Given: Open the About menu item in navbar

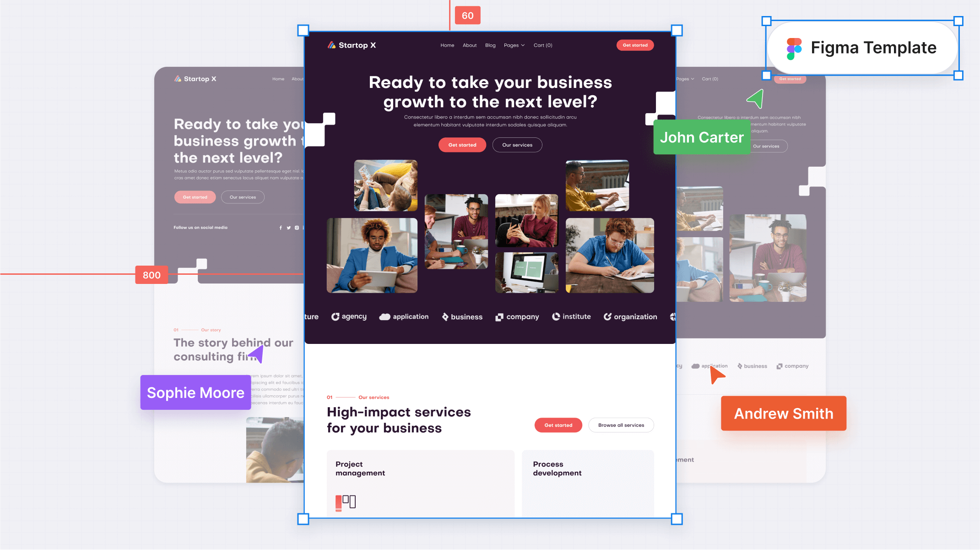Looking at the screenshot, I should click(x=469, y=45).
